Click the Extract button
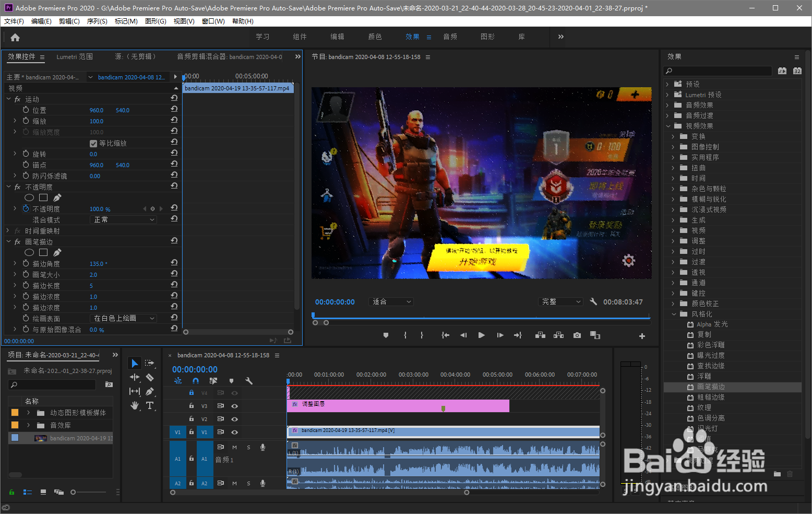812x514 pixels. pyautogui.click(x=558, y=335)
